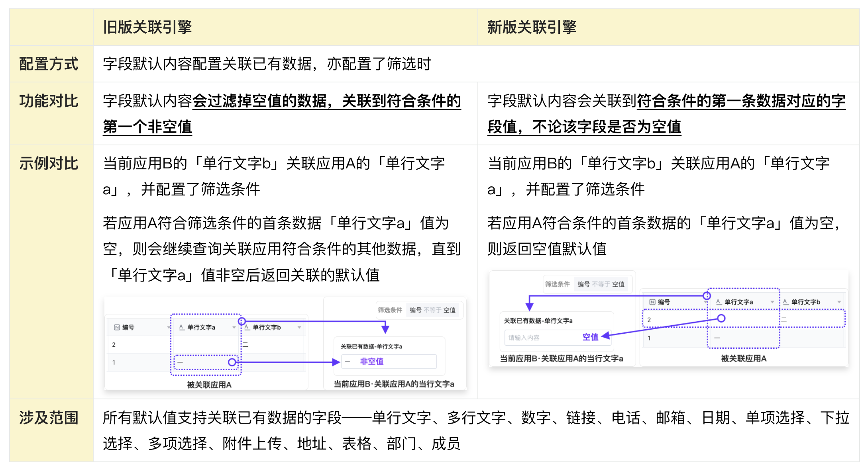Click text-type icon beside 单行文字a in 新版 diagram
Screen dimensions: 868x469
[x=719, y=302]
